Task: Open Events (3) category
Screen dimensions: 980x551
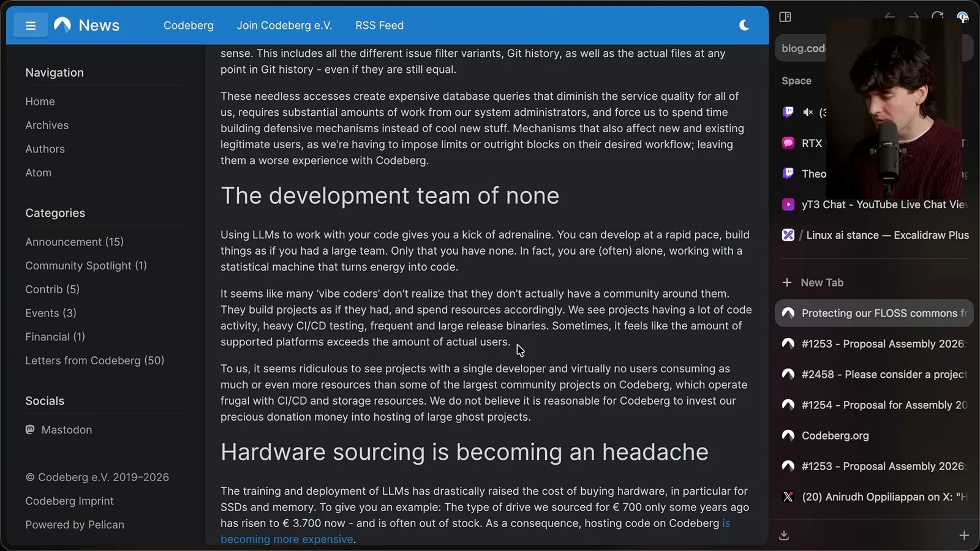Action: point(51,313)
